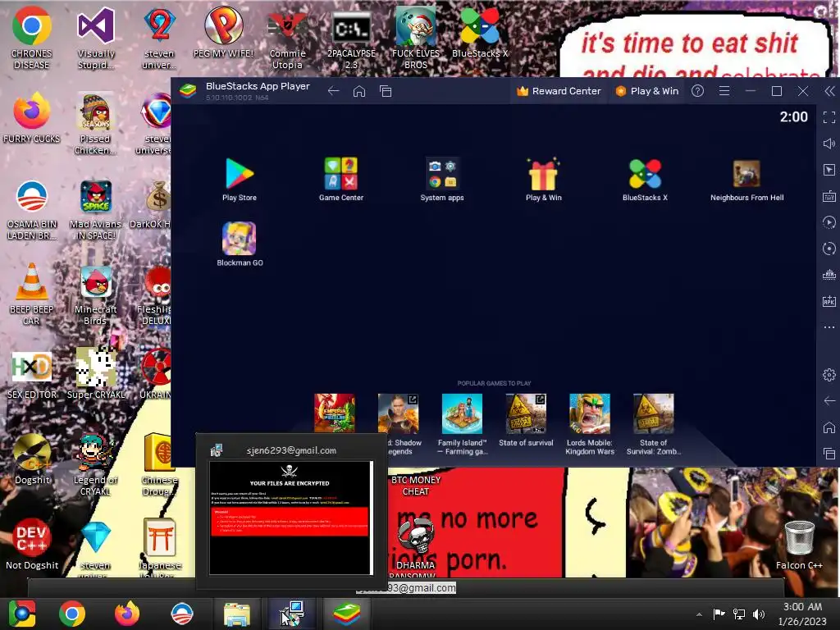840x630 pixels.
Task: Open State of survival popular game
Action: (x=526, y=421)
